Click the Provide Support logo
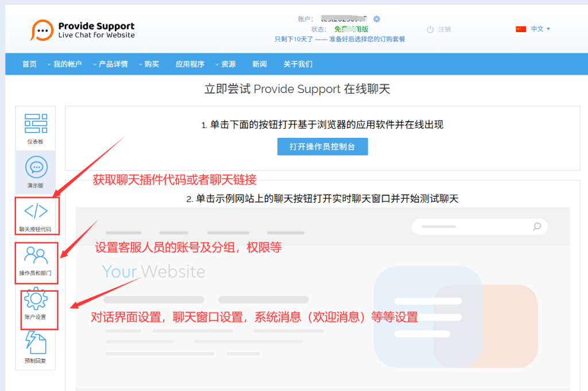 point(83,30)
